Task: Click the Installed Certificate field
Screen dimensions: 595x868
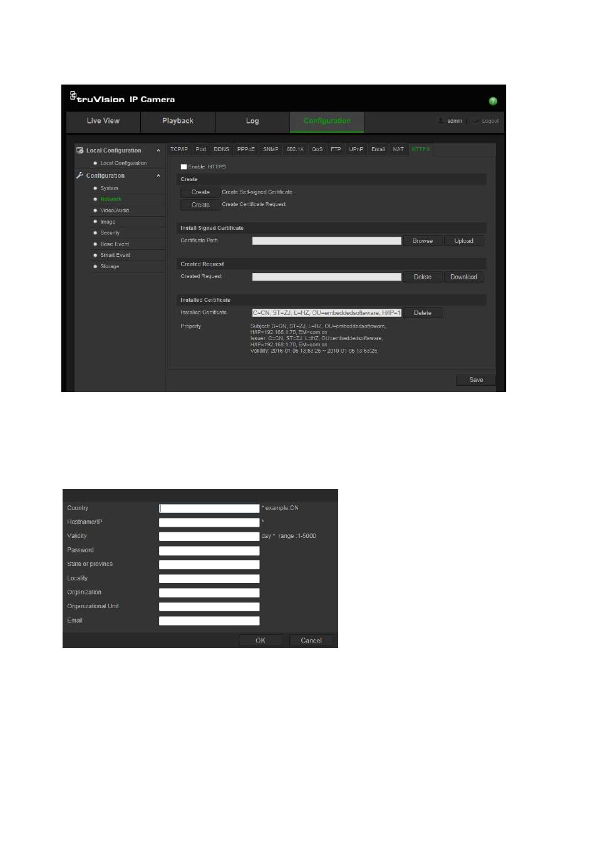Action: [327, 313]
